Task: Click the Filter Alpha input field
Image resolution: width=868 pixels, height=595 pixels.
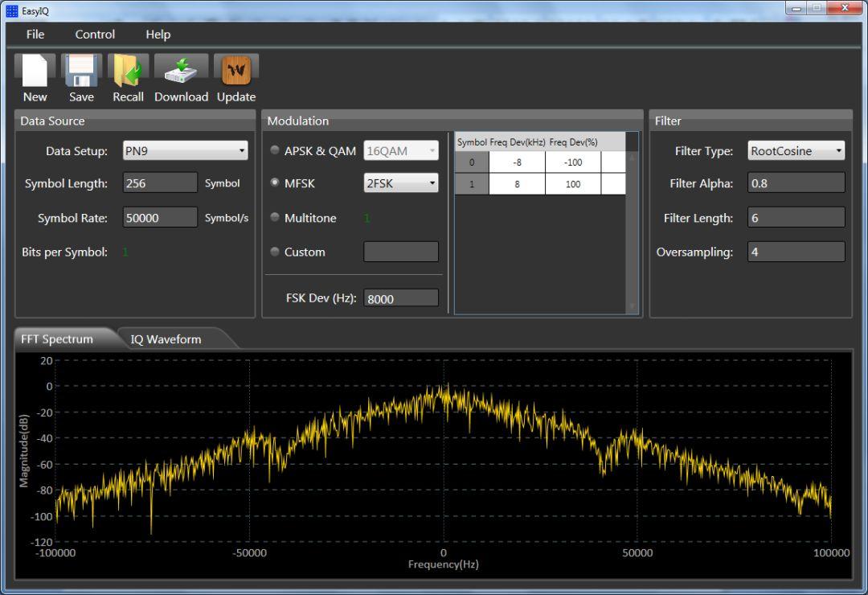Action: coord(796,183)
